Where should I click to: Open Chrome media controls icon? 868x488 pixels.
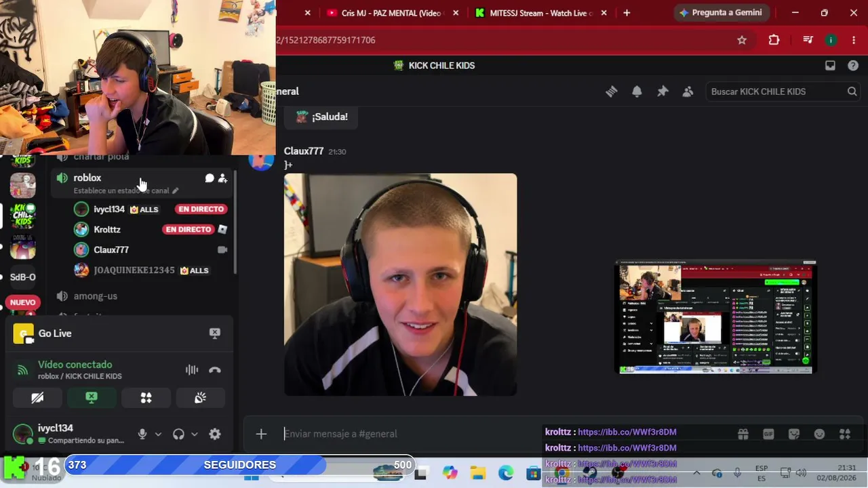click(x=808, y=40)
